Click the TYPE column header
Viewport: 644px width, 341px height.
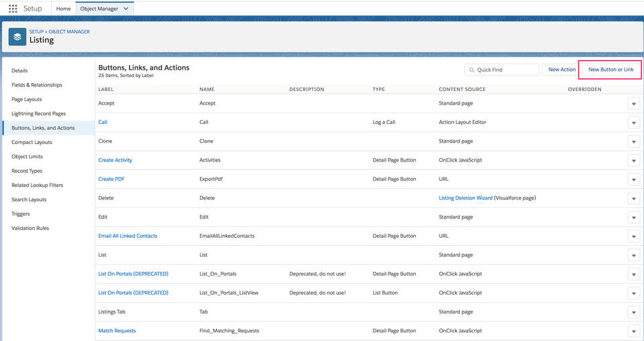pos(378,89)
